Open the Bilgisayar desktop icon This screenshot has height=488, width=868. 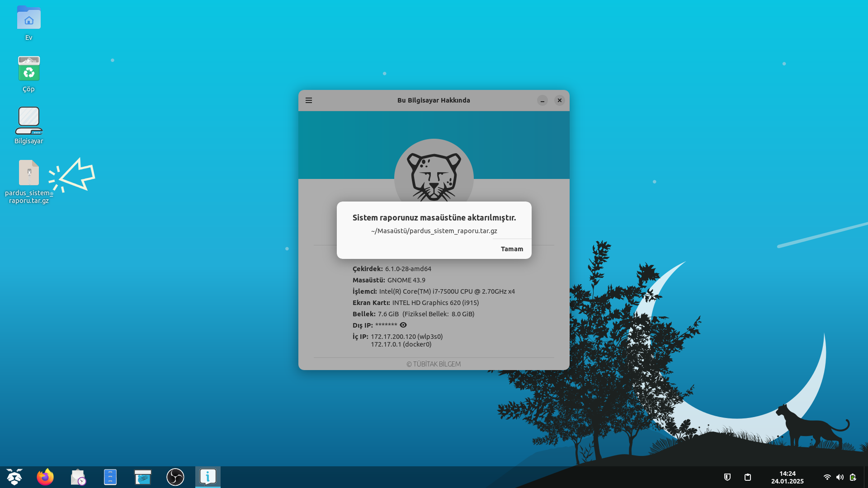[29, 121]
